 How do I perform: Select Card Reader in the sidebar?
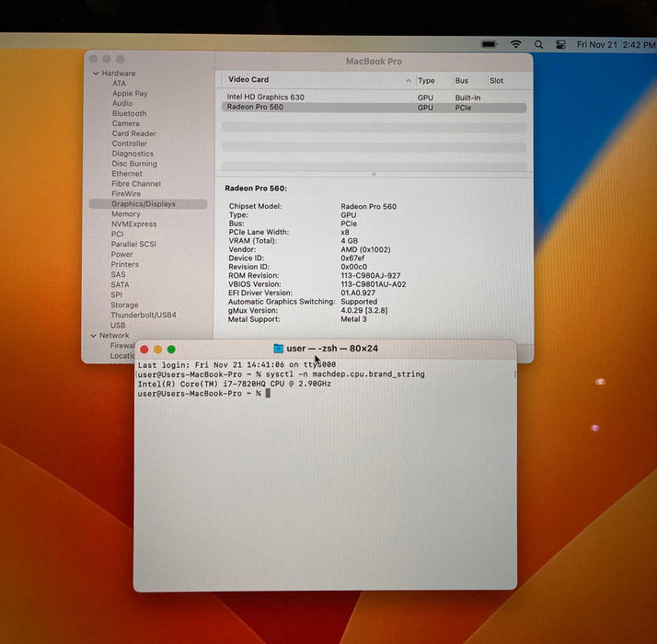coord(134,133)
